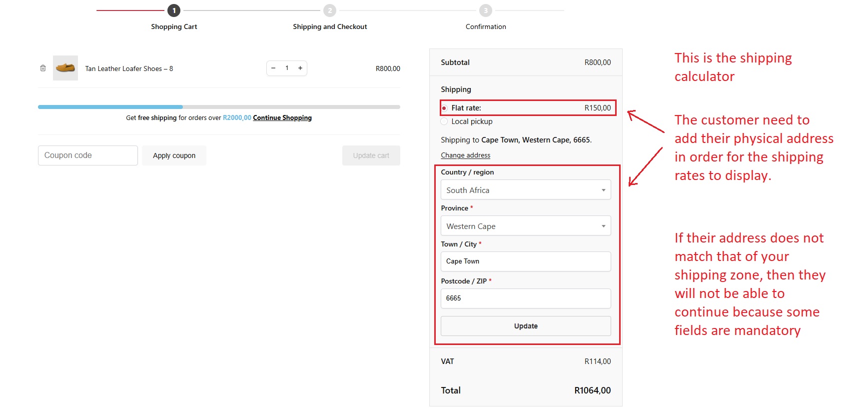Open the Shipping and Checkout step label

(x=330, y=26)
